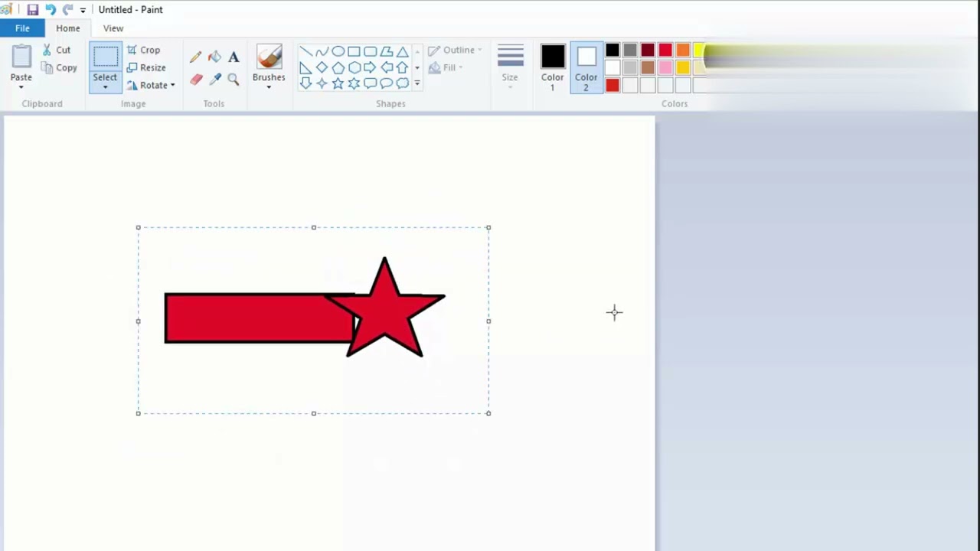Pick the Down arrow shape

pos(305,83)
